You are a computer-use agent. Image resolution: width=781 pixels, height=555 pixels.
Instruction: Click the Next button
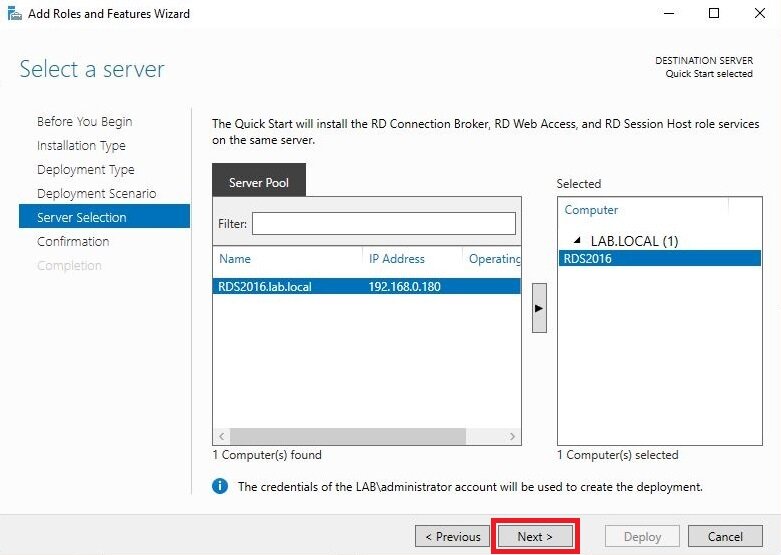tap(535, 537)
